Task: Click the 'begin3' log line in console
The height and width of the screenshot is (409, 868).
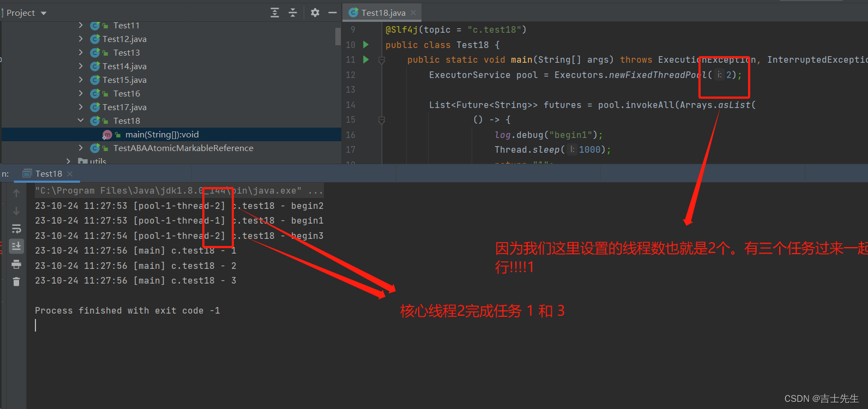Action: [x=179, y=236]
